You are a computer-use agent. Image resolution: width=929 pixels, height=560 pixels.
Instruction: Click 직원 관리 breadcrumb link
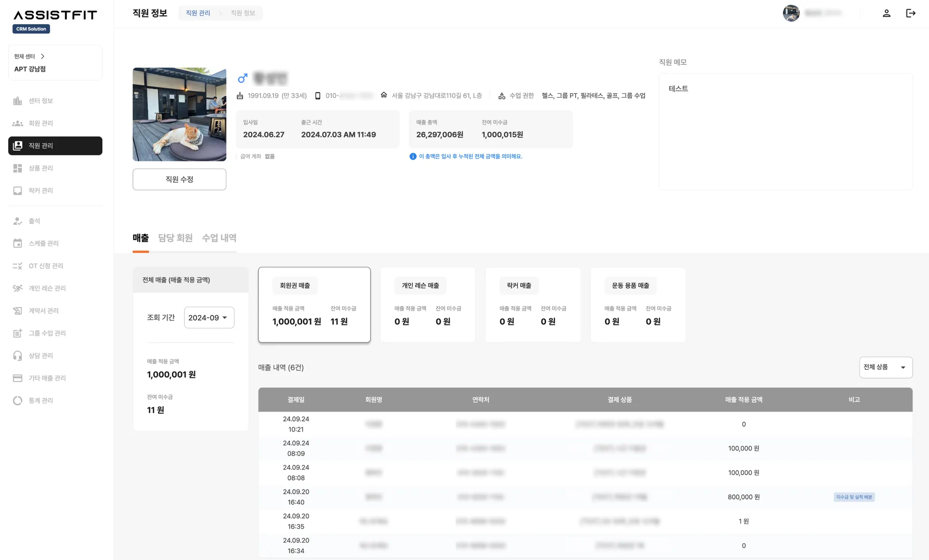198,13
